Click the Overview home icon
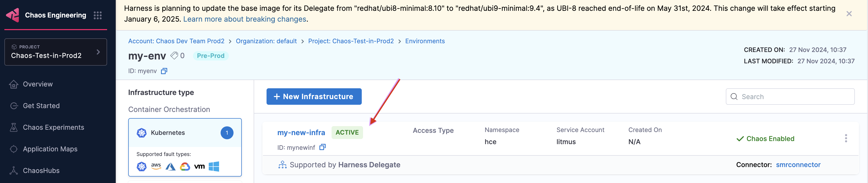This screenshot has height=183, width=868. 14,84
